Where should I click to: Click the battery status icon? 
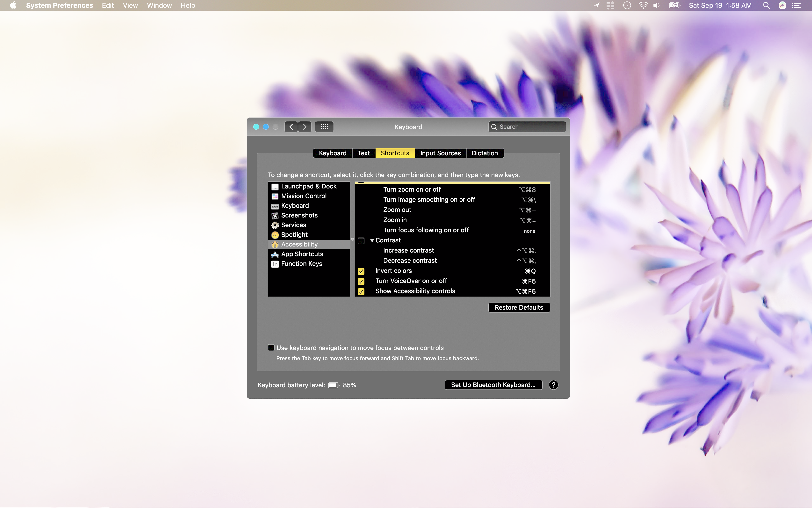click(x=674, y=5)
